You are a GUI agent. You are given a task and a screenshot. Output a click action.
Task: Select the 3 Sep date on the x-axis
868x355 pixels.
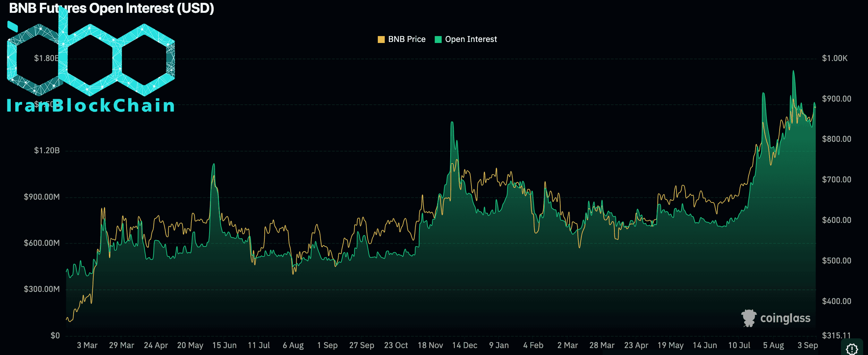pos(807,345)
